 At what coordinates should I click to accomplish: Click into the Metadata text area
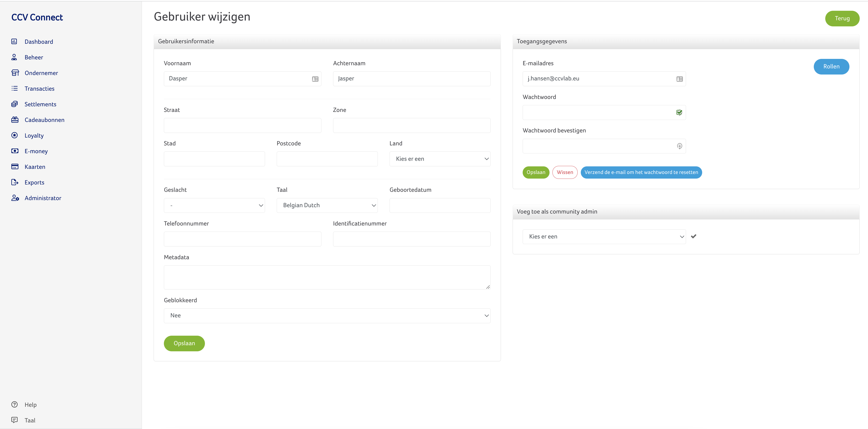[x=327, y=277]
